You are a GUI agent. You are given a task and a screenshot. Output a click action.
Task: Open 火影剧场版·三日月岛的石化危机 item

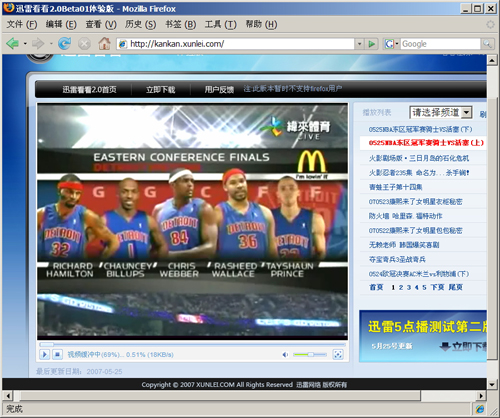pyautogui.click(x=419, y=158)
